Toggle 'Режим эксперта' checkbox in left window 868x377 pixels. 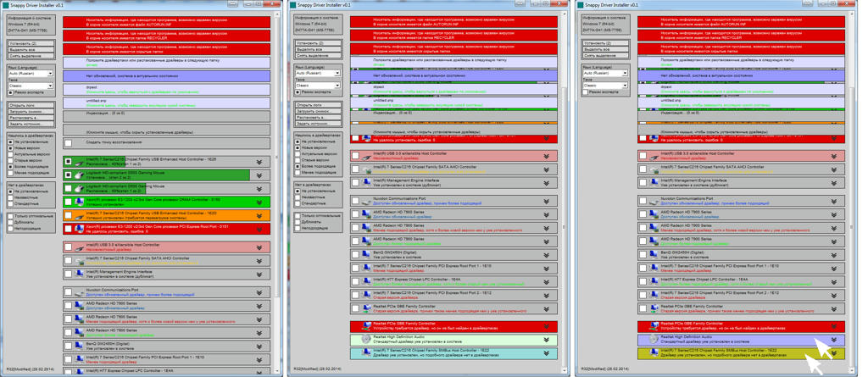pyautogui.click(x=11, y=91)
